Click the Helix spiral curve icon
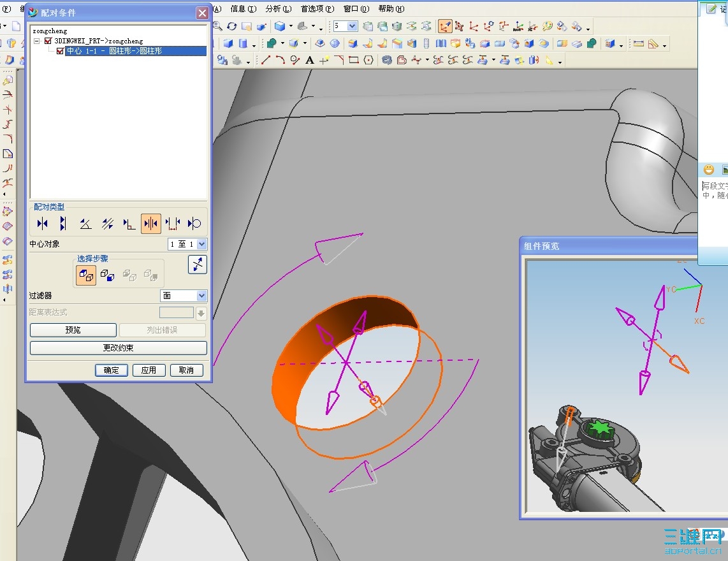 point(386,60)
